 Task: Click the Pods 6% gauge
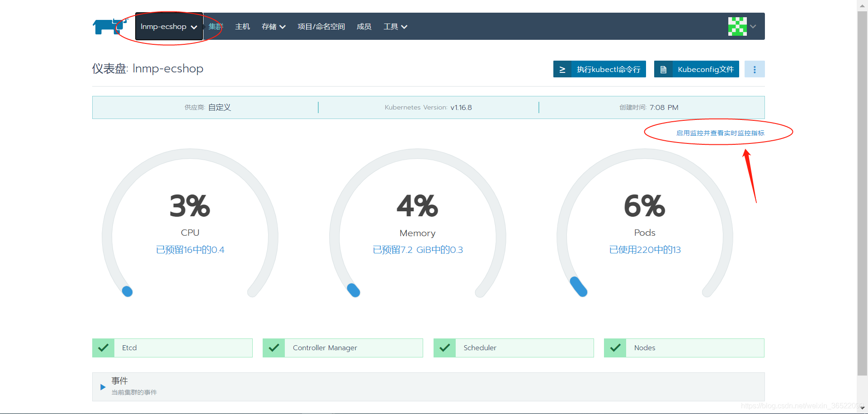[x=645, y=223]
